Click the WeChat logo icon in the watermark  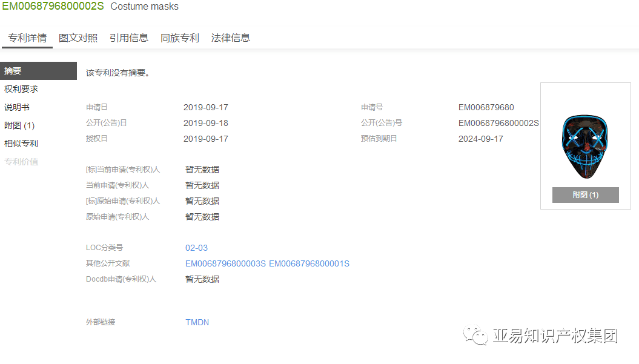click(x=475, y=335)
